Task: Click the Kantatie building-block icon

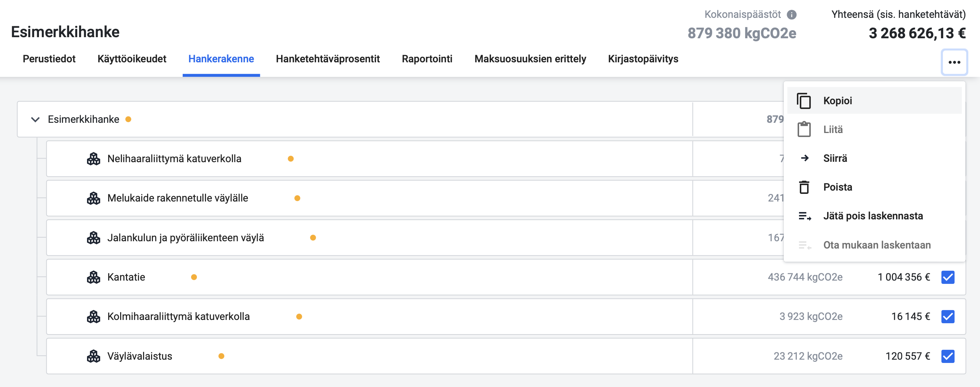Action: (94, 277)
